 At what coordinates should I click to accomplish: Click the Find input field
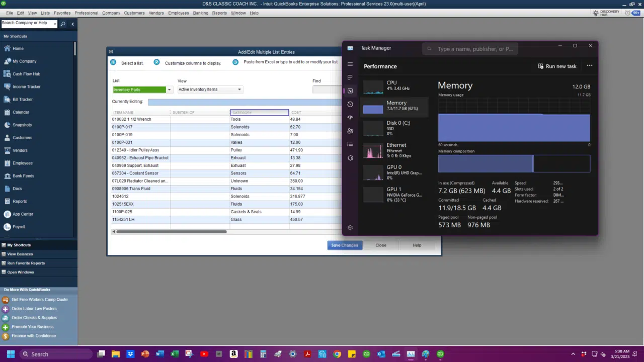(x=327, y=89)
